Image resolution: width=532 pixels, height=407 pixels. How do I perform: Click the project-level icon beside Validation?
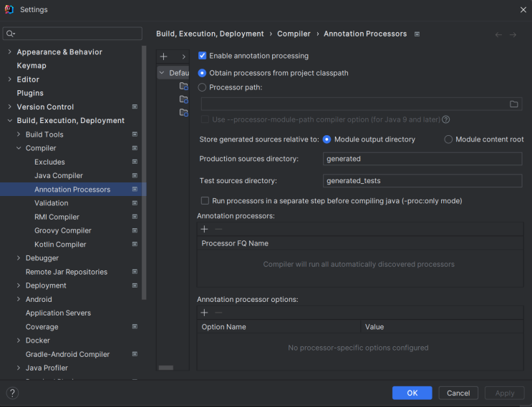135,203
